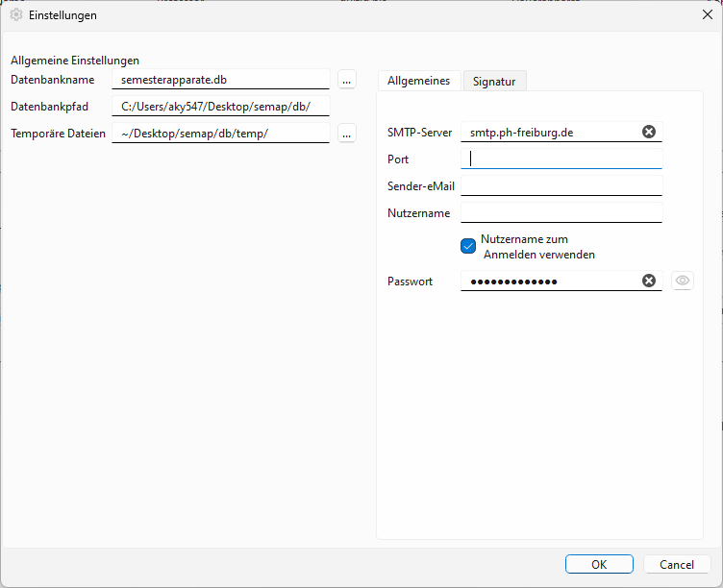Clear the SMTP-Server field with its X icon
Image resolution: width=723 pixels, height=588 pixels.
649,132
